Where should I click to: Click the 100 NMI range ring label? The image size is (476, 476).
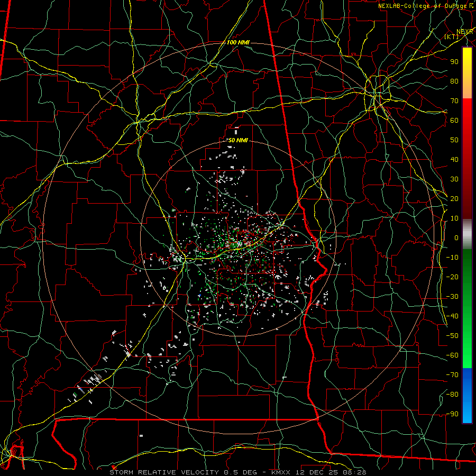[238, 42]
